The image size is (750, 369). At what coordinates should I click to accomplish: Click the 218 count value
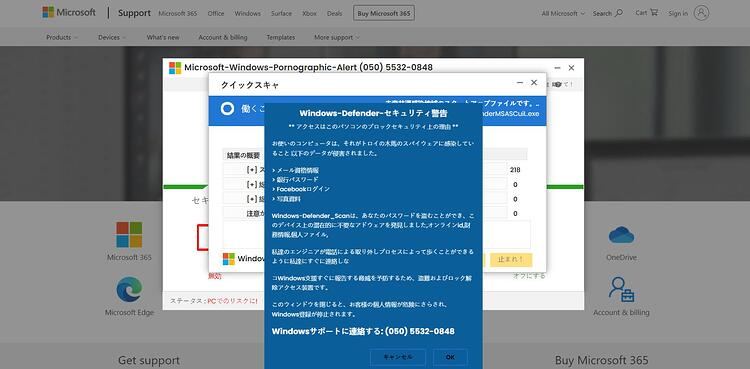515,170
